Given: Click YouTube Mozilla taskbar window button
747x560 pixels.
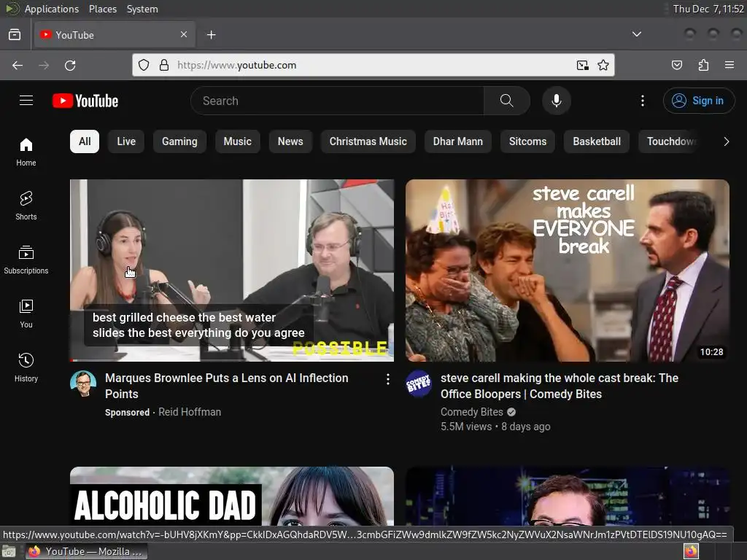Looking at the screenshot, I should pos(86,551).
